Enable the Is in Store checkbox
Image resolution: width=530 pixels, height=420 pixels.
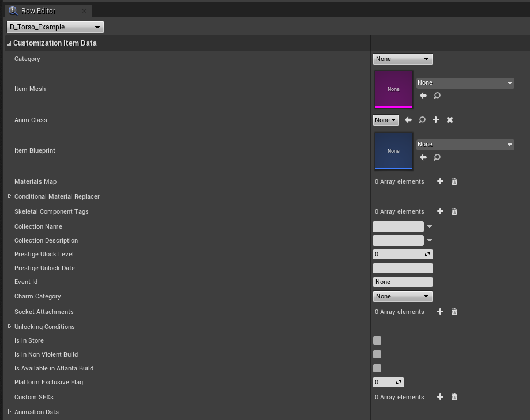coord(377,340)
